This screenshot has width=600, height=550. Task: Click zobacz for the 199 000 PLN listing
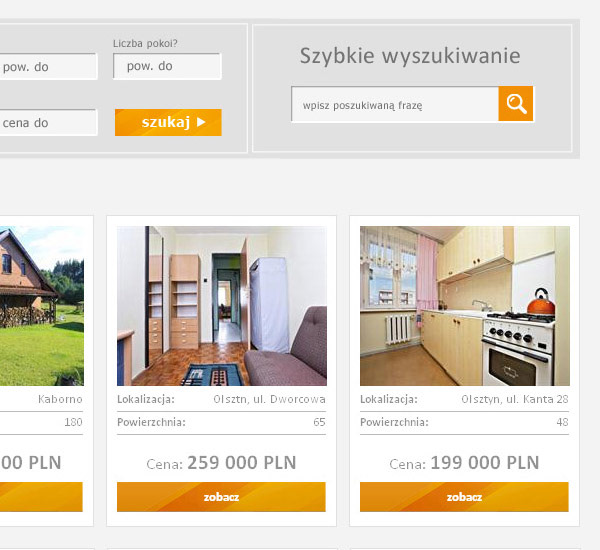coord(464,497)
